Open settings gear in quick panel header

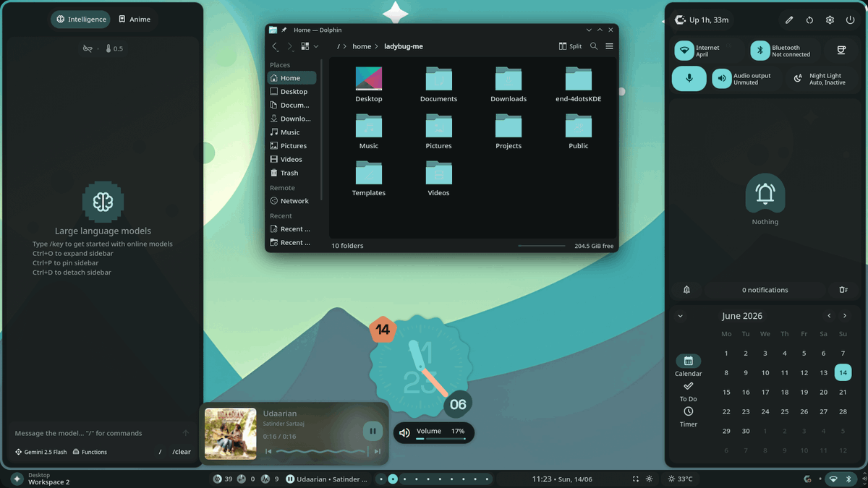tap(830, 20)
